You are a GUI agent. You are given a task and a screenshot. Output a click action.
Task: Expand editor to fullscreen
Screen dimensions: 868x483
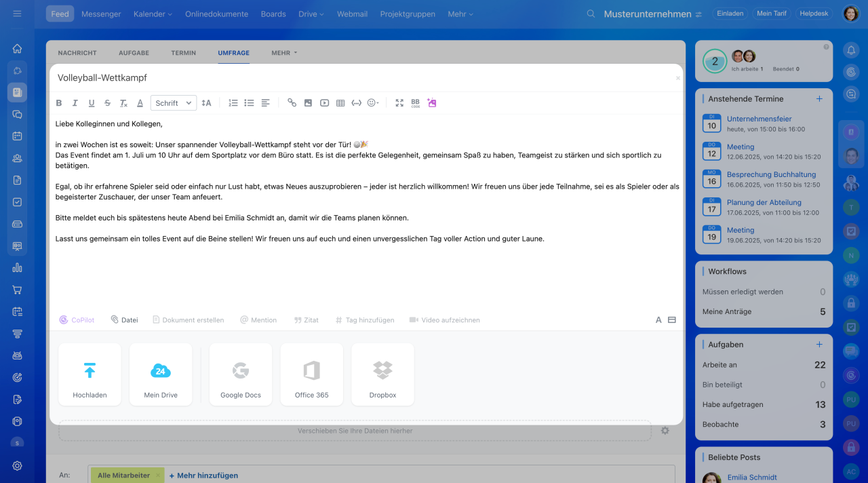coord(399,103)
